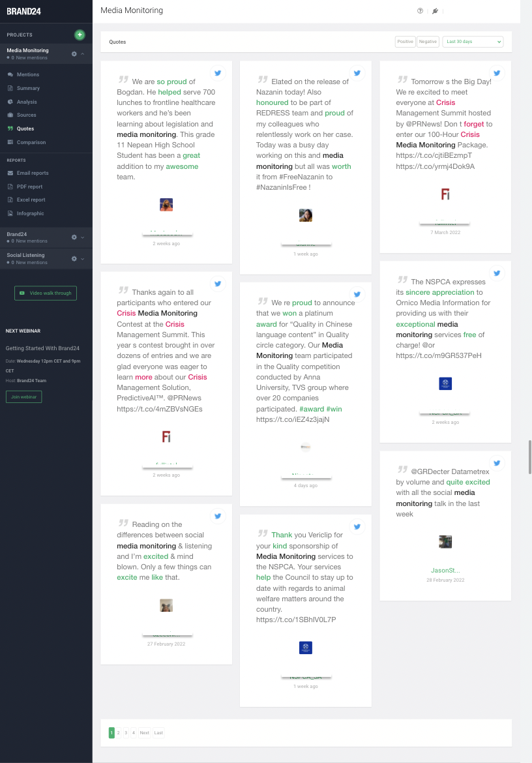Viewport: 532px width, 763px height.
Task: Click Join webinar button
Action: (24, 397)
